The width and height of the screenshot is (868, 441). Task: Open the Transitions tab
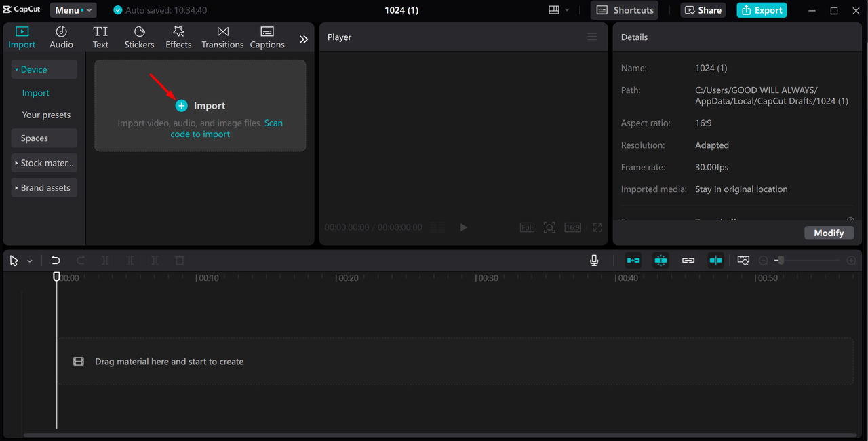pos(222,37)
